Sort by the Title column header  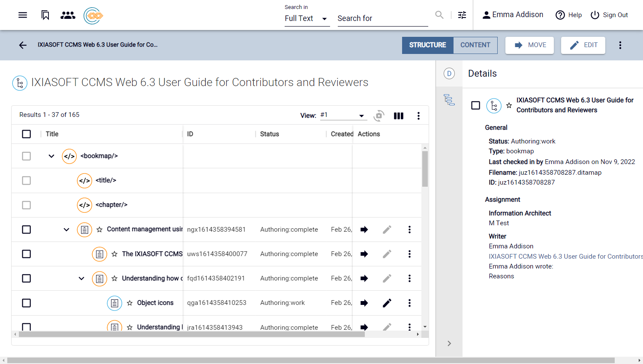(52, 134)
